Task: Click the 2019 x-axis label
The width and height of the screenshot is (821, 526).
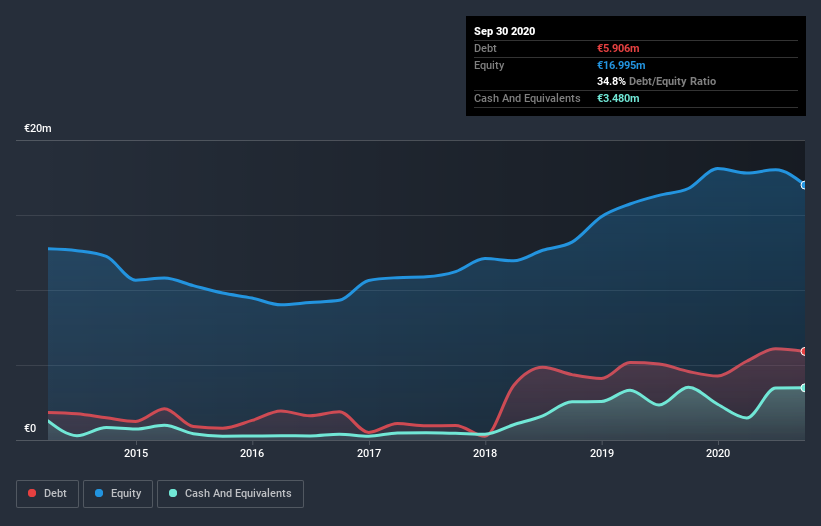Action: pos(602,453)
